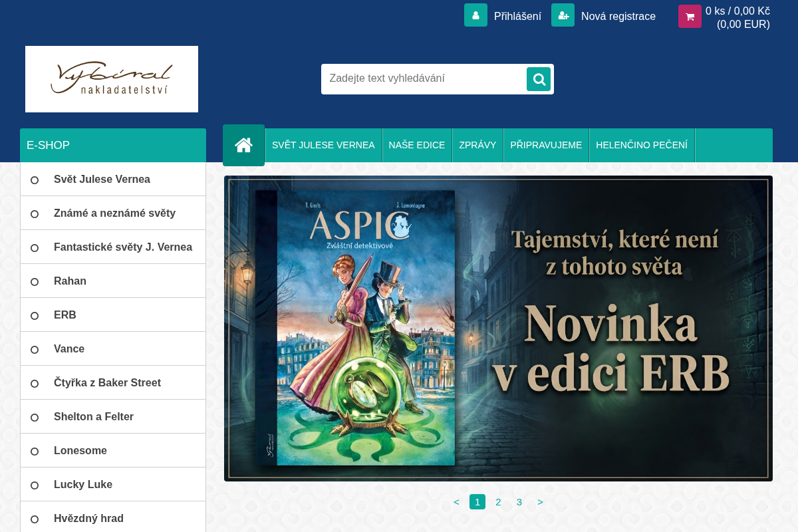798x532 pixels.
Task: Switch to banner slide 3
Action: tap(519, 502)
